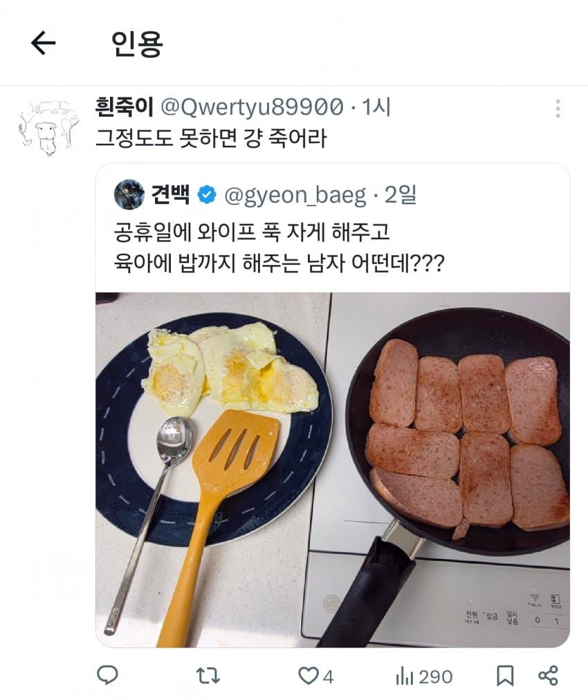Viewport: 588px width, 700px height.
Task: Tap the blue verified badge
Action: pos(206,195)
